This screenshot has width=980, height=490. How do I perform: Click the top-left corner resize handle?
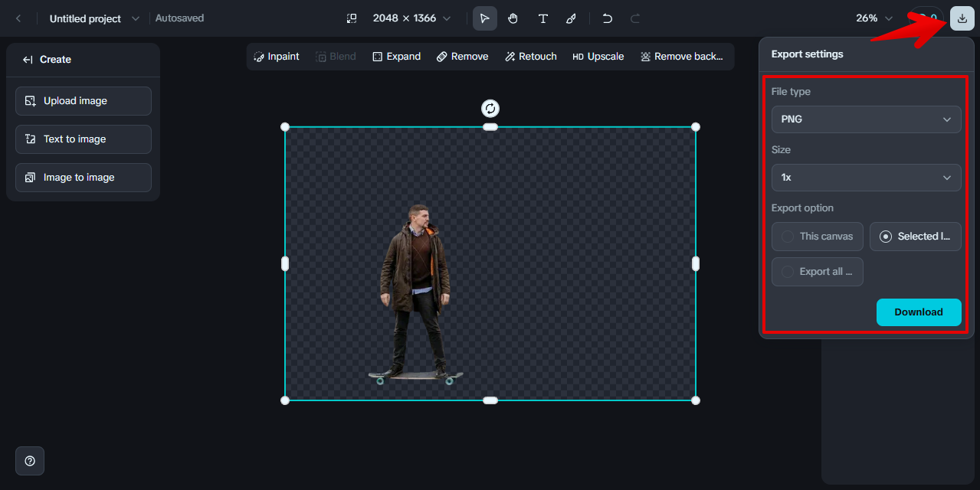[285, 127]
